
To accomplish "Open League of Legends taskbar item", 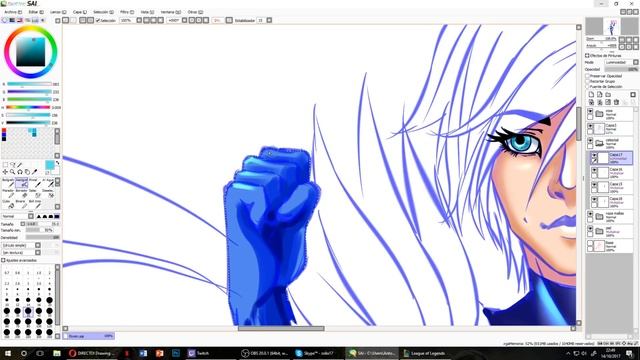I will pyautogui.click(x=424, y=353).
